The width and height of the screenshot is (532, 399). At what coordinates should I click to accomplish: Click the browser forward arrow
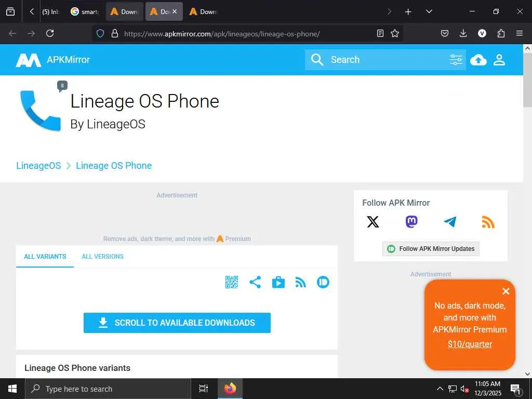31,33
